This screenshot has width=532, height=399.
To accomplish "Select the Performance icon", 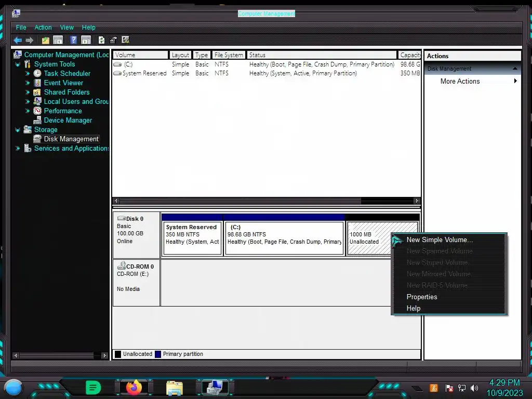I will point(37,111).
